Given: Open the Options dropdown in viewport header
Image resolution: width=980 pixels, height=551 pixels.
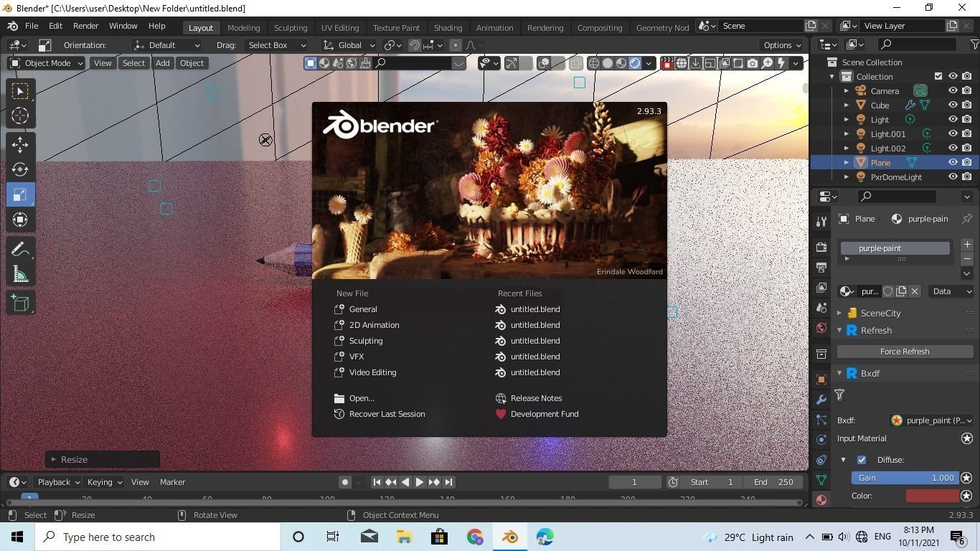Looking at the screenshot, I should (x=782, y=45).
